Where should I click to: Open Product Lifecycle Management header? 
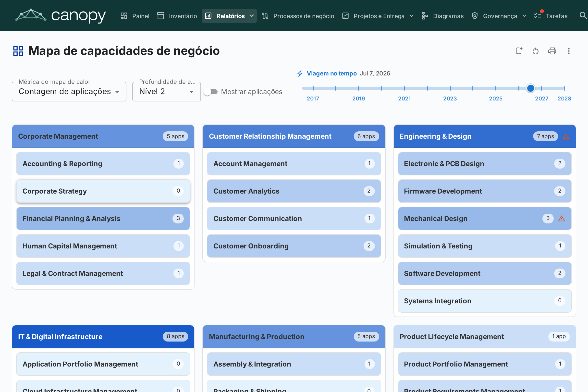pyautogui.click(x=485, y=336)
